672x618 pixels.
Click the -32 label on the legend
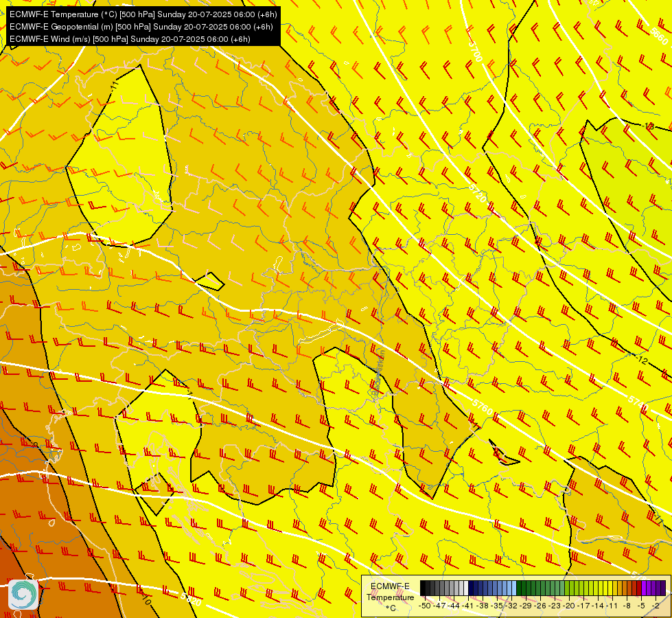511,606
